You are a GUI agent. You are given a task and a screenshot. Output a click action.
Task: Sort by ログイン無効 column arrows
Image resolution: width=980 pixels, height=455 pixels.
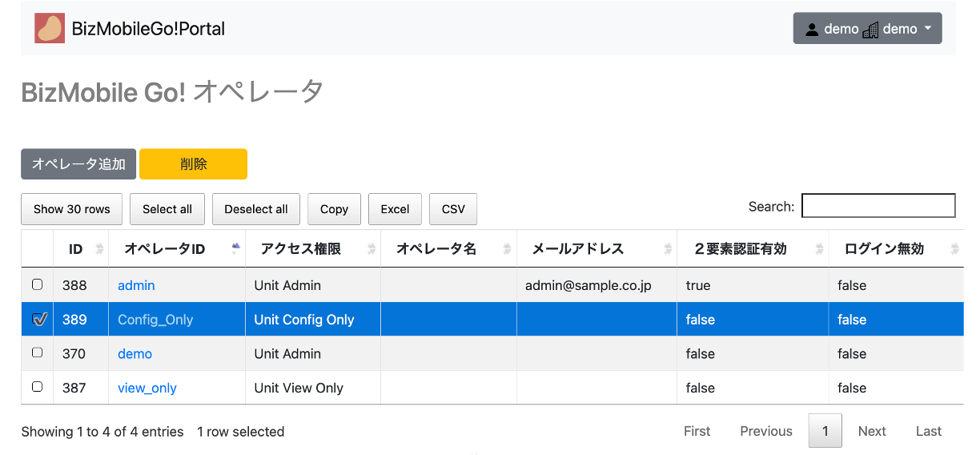click(x=954, y=249)
